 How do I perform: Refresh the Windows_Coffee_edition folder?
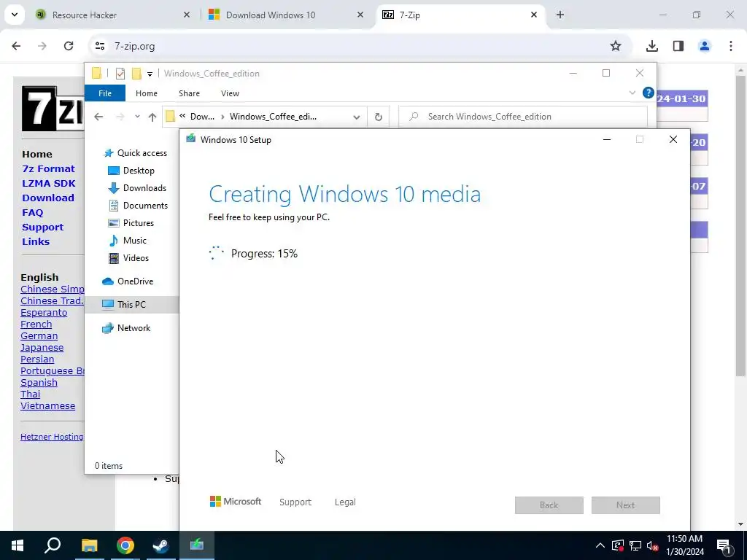[x=379, y=117]
